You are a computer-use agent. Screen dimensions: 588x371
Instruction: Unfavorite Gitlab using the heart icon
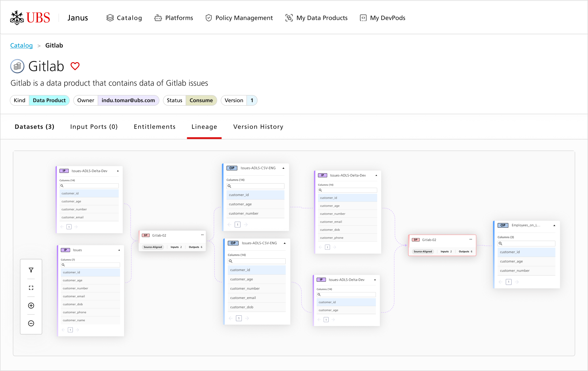pyautogui.click(x=75, y=66)
